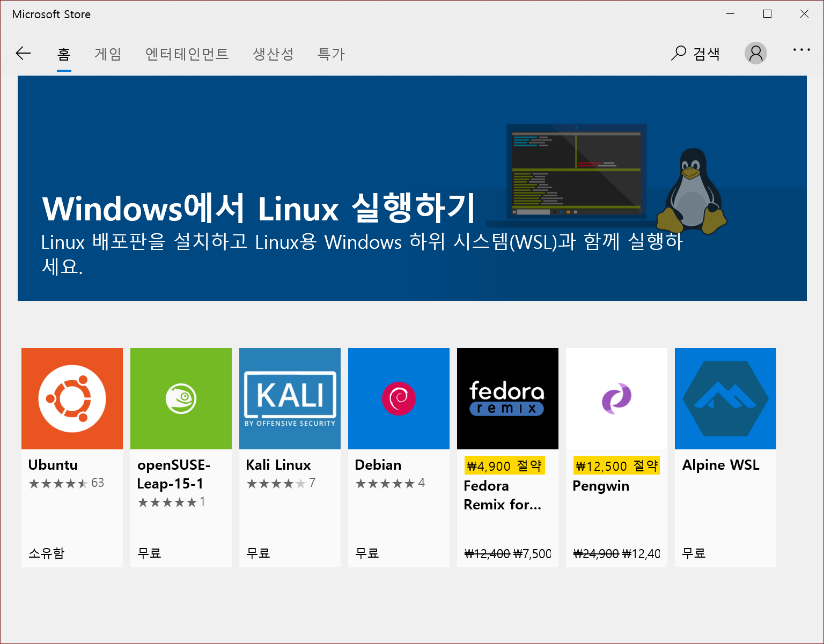Click 무료 under Alpine WSL
This screenshot has width=824, height=644.
click(x=694, y=553)
